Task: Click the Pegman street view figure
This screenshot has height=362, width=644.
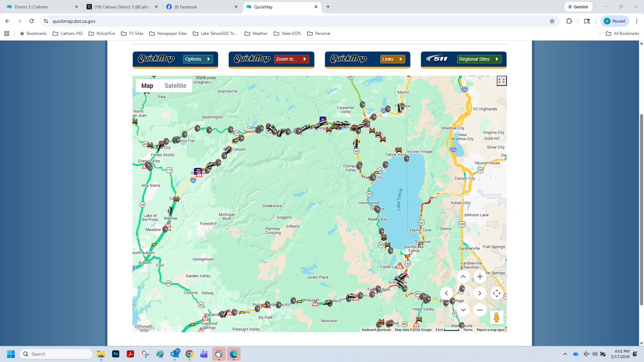Action: pos(496,317)
